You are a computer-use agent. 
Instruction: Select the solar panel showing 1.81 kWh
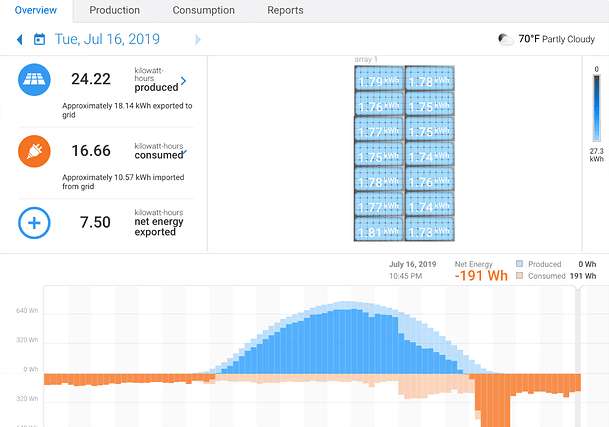(x=379, y=230)
